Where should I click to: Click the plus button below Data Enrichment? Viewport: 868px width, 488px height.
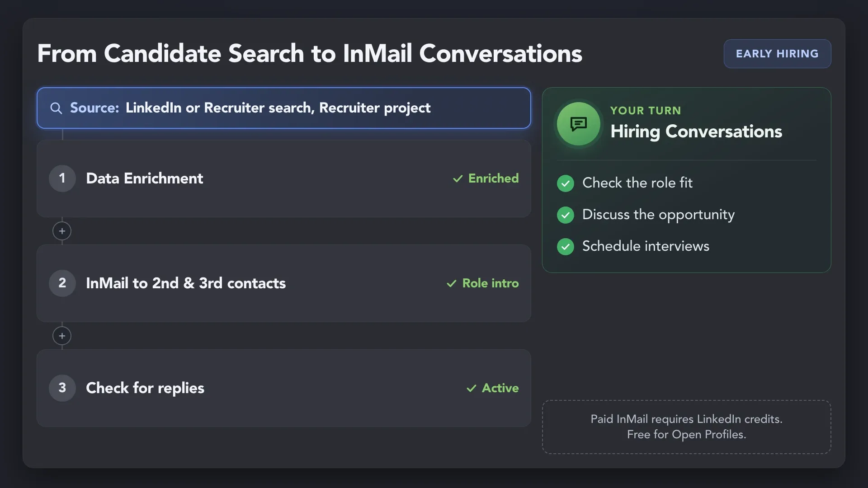click(x=62, y=231)
